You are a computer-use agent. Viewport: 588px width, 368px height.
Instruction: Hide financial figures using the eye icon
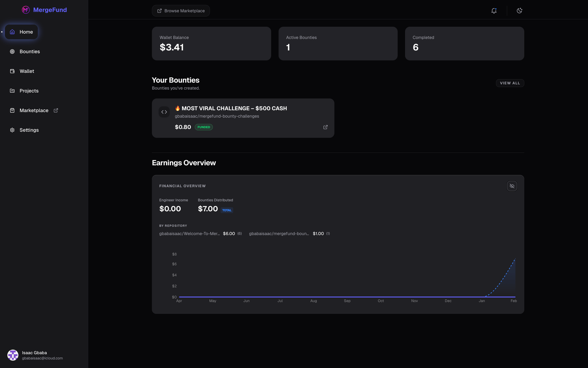(x=512, y=186)
